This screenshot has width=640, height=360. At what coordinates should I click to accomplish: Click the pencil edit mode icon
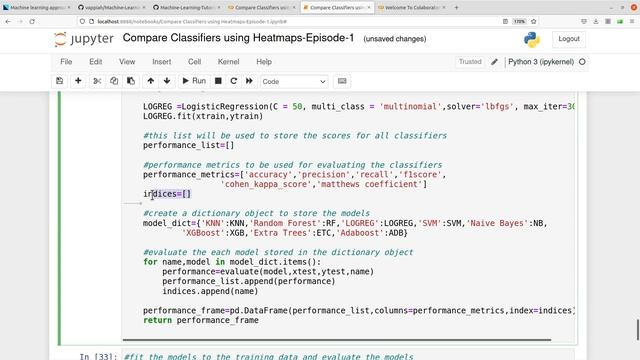pos(494,62)
